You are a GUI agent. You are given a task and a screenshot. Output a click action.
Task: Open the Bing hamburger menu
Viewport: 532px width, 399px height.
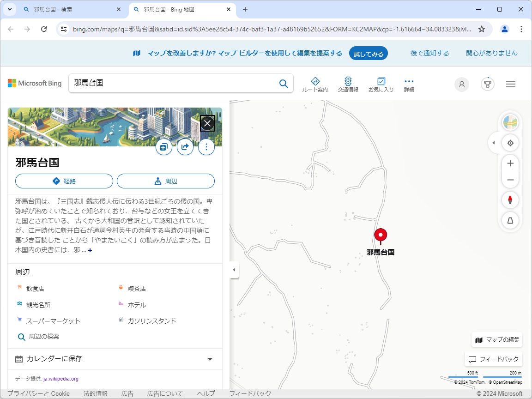[511, 84]
